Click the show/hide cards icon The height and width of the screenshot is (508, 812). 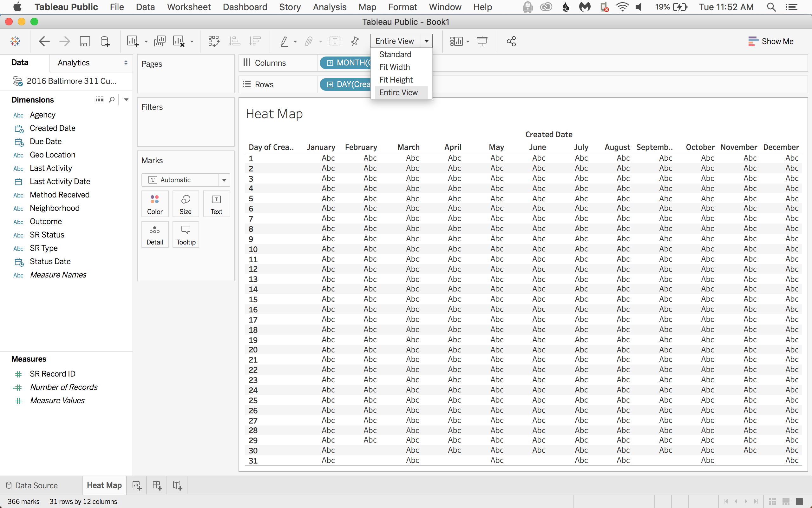tap(456, 41)
